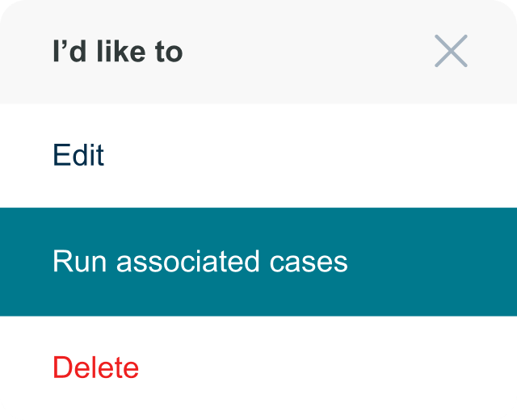Screen dimensions: 517x420
Task: Click the Delete text in red
Action: point(95,367)
